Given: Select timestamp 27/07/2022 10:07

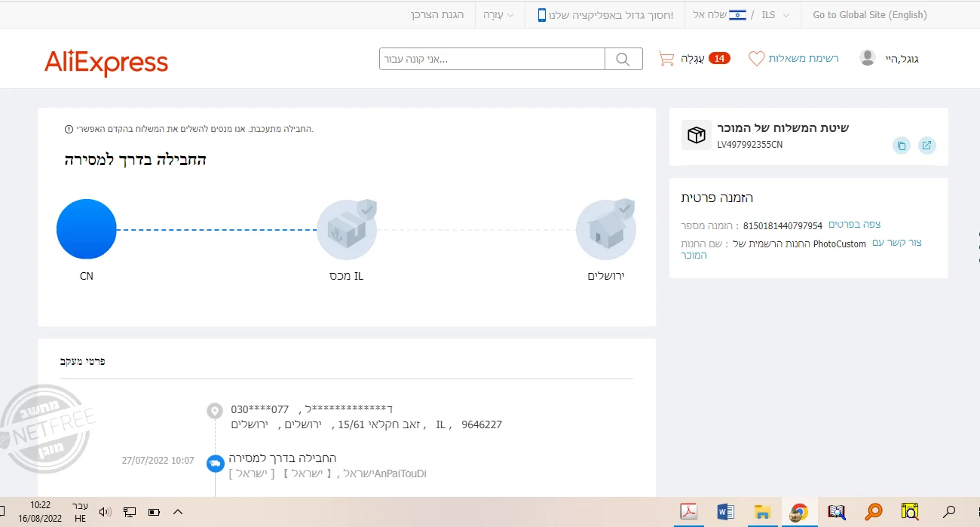Looking at the screenshot, I should tap(158, 460).
